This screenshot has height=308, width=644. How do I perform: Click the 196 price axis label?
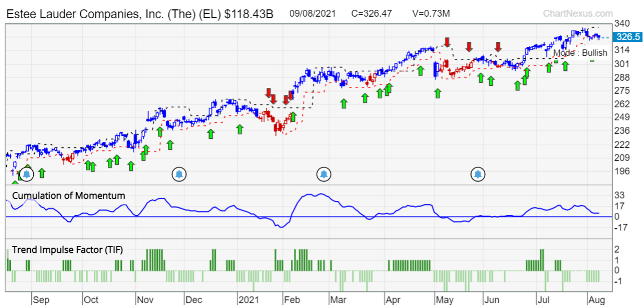(x=623, y=171)
